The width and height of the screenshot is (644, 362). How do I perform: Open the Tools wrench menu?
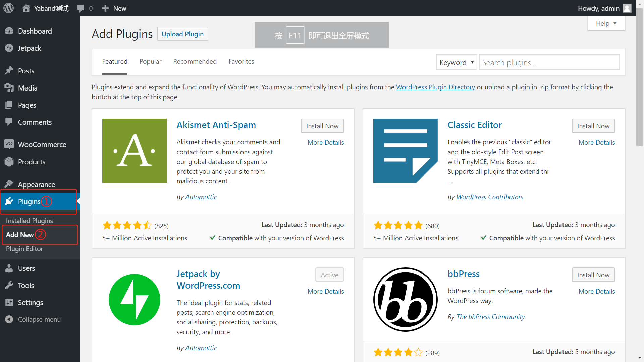pyautogui.click(x=26, y=286)
